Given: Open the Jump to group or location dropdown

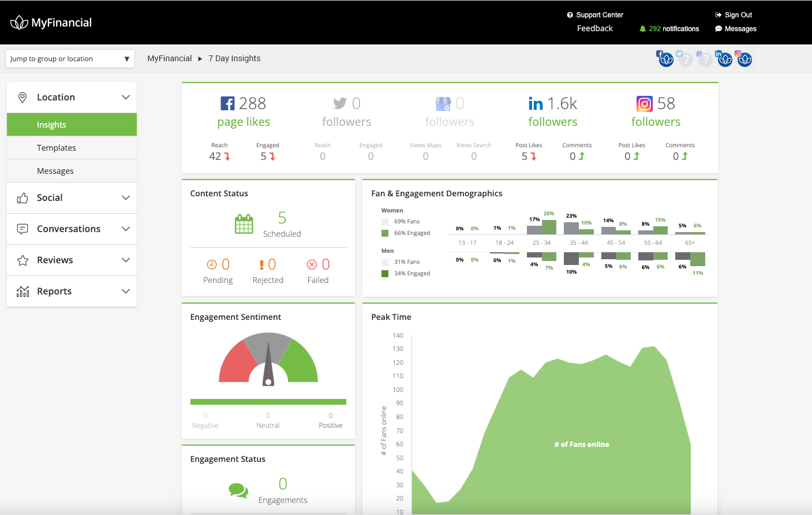Looking at the screenshot, I should tap(69, 58).
